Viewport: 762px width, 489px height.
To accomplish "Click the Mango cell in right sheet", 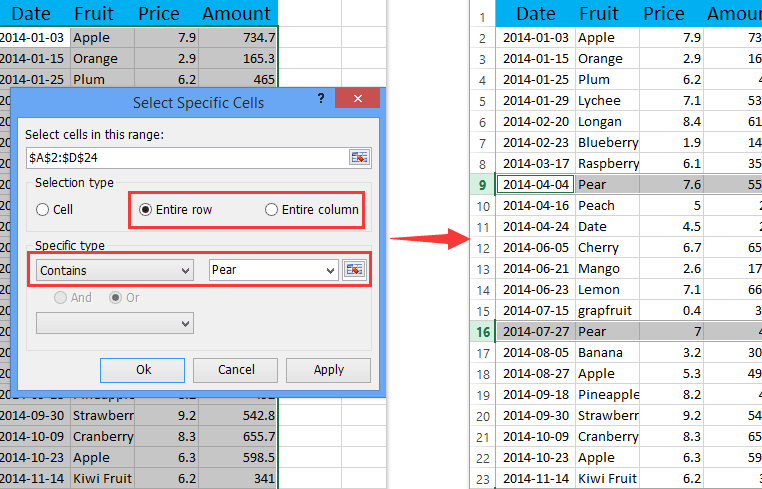I will click(x=607, y=268).
